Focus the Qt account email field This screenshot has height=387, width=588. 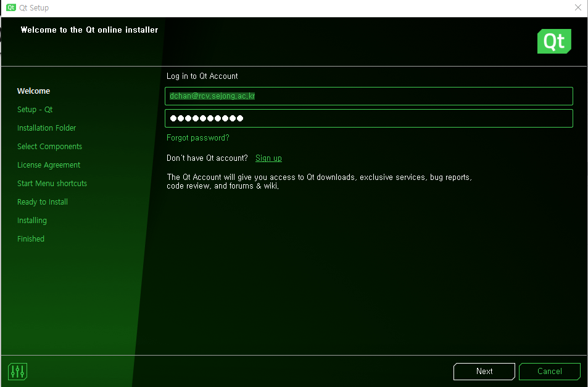369,96
